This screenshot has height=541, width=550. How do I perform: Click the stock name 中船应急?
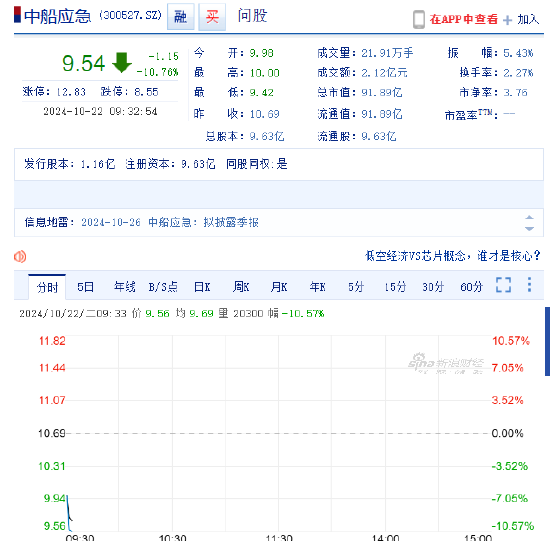click(58, 16)
